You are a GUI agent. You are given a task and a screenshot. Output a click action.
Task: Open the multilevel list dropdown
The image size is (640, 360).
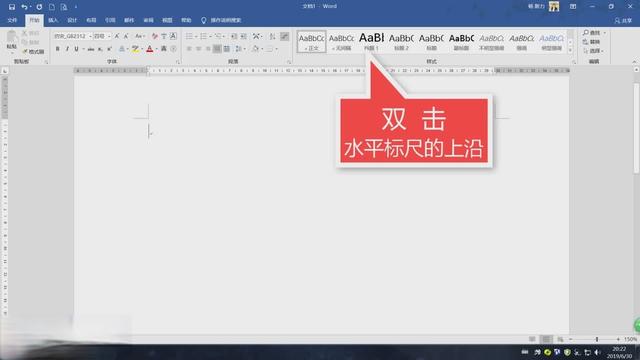tap(225, 36)
